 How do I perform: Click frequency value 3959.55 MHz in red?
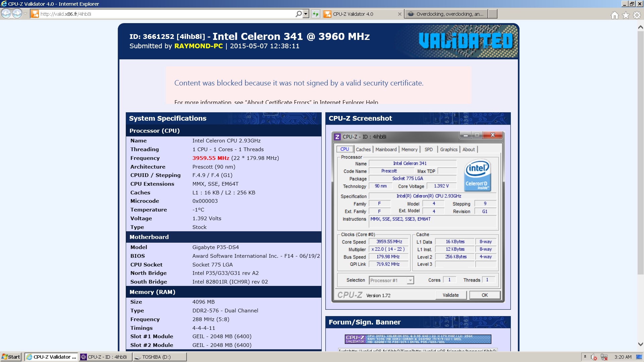pyautogui.click(x=211, y=158)
